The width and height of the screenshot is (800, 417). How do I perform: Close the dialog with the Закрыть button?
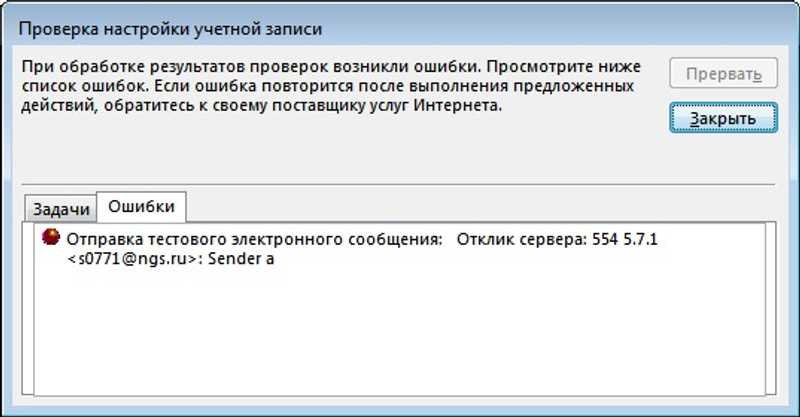click(x=723, y=117)
